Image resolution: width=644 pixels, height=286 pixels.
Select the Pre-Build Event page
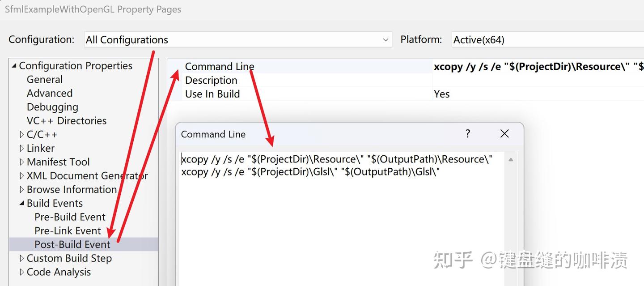(x=70, y=217)
